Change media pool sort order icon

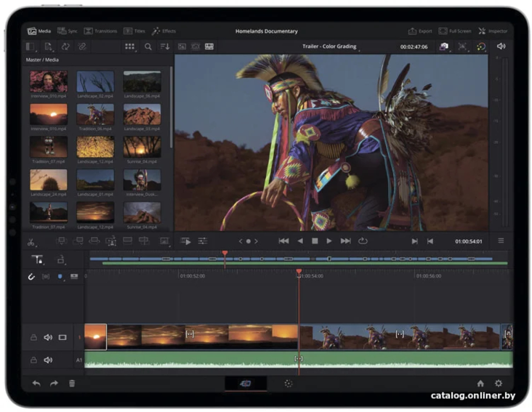pyautogui.click(x=165, y=46)
